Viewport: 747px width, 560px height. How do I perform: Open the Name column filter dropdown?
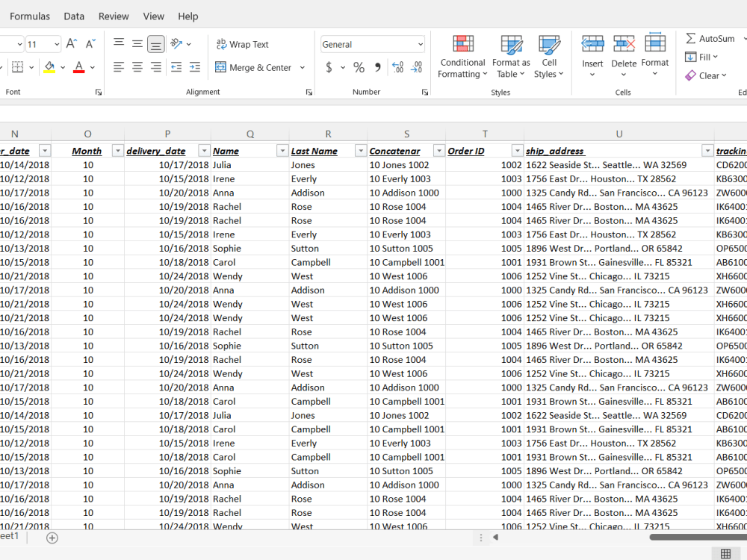(282, 151)
